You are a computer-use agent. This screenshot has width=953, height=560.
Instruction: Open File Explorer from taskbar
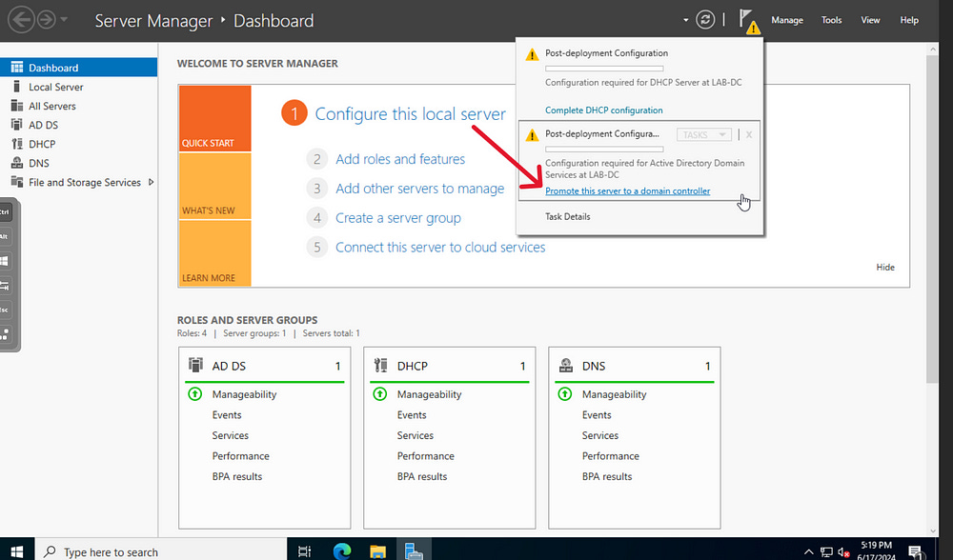378,550
